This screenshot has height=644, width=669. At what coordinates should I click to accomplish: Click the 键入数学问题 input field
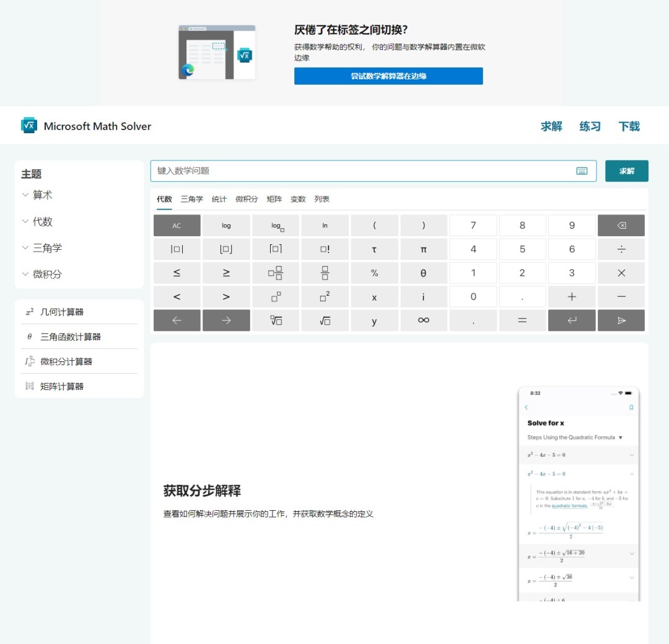point(362,171)
